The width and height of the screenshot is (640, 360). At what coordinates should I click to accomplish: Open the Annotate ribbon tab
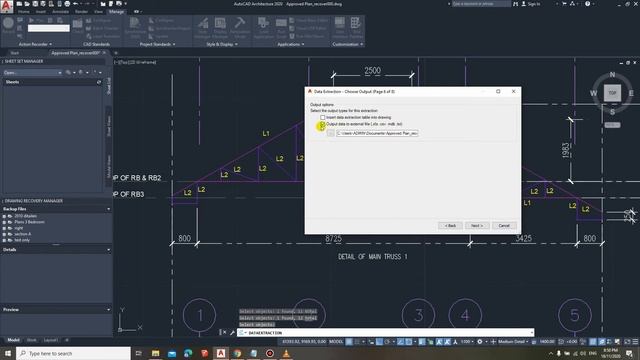[60, 12]
